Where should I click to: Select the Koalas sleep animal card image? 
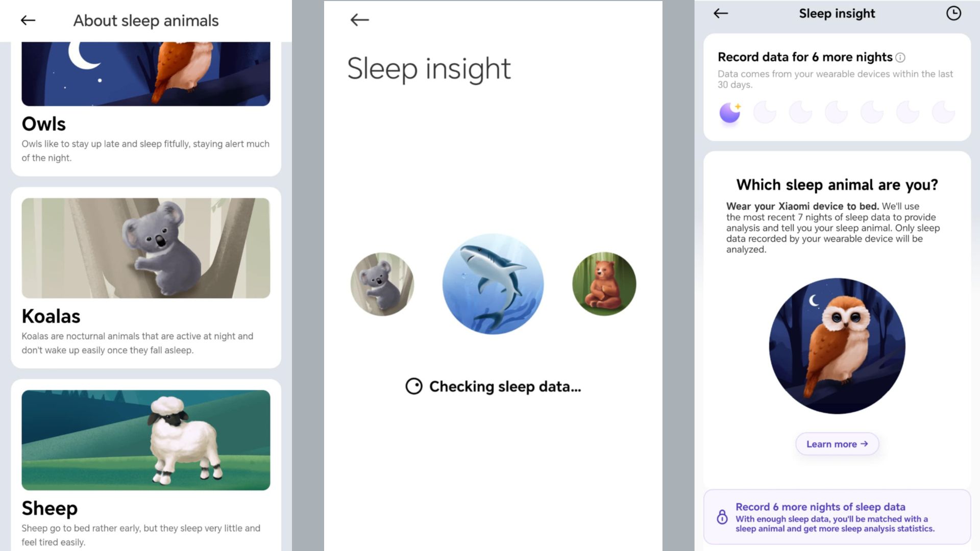pyautogui.click(x=146, y=248)
